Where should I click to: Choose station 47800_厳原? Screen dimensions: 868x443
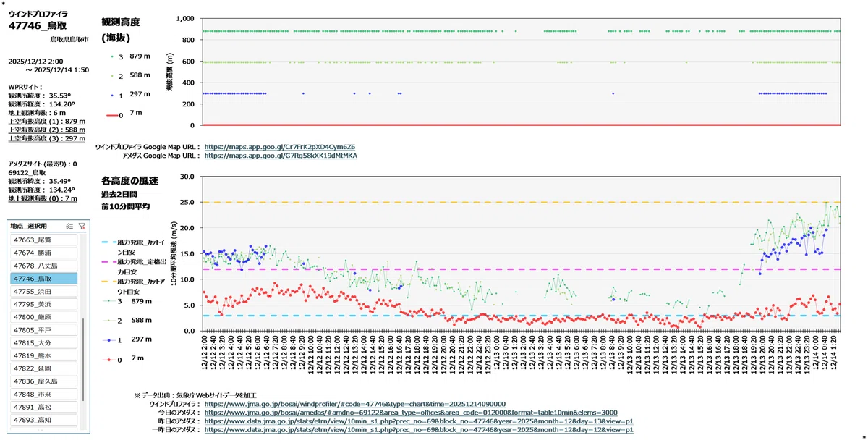click(43, 317)
